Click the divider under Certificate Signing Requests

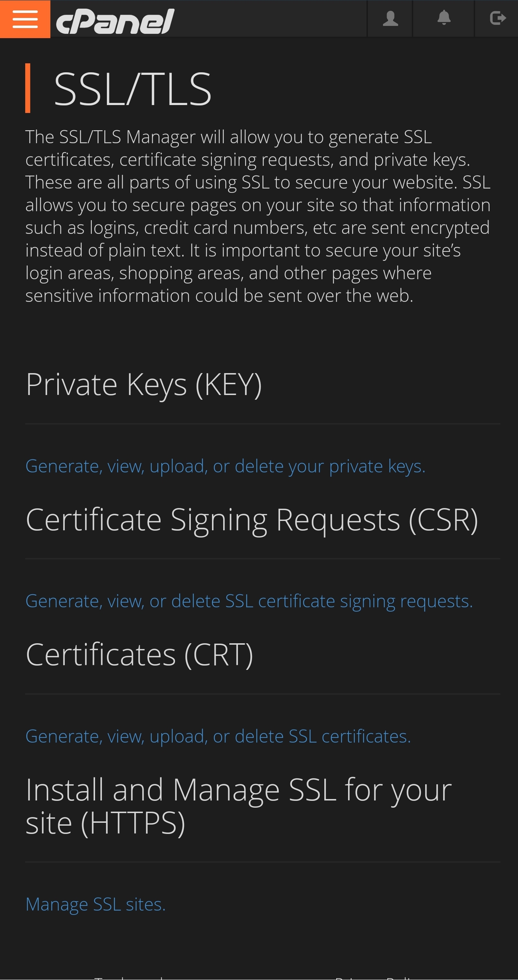(263, 559)
